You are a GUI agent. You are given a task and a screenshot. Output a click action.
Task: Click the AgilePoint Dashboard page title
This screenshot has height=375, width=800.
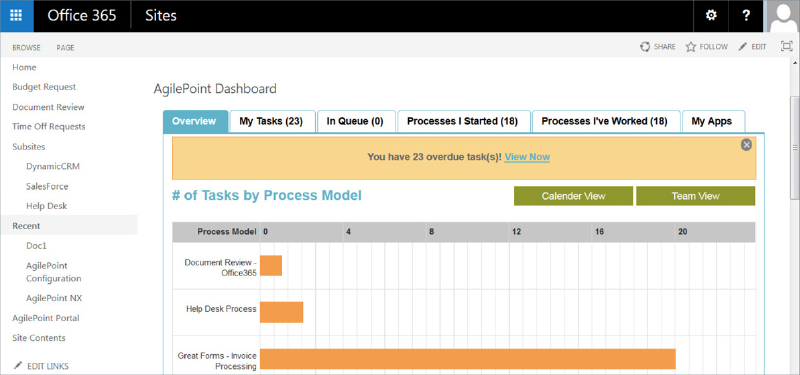(x=215, y=89)
